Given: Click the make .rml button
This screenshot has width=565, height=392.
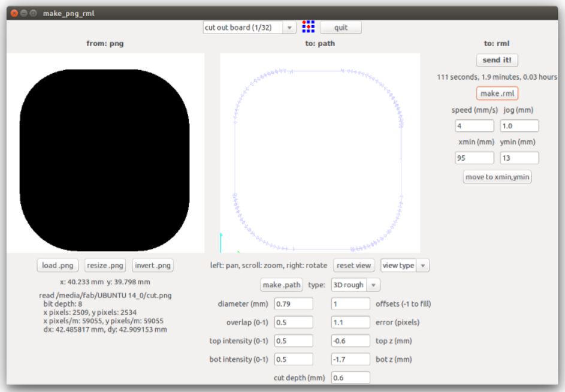Looking at the screenshot, I should pyautogui.click(x=497, y=94).
